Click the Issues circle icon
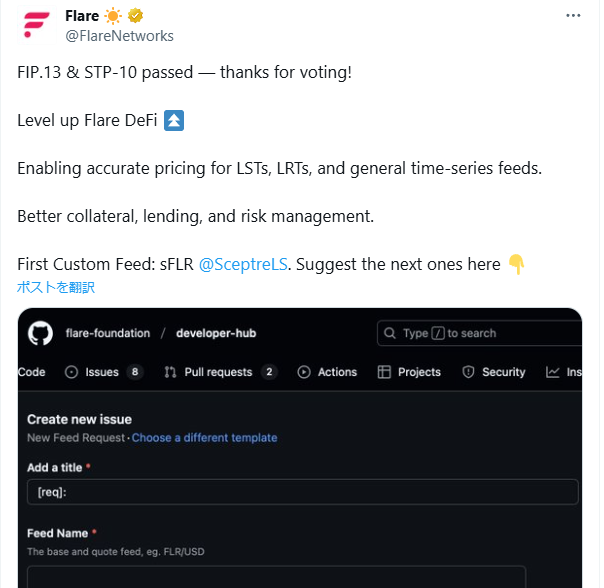 click(x=71, y=372)
